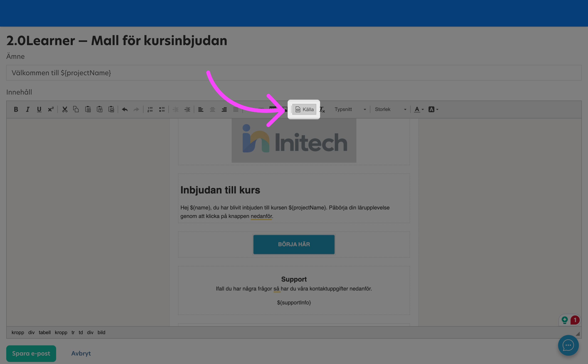Viewport: 588px width, 364px height.
Task: Toggle bold formatting in the editor toolbar
Action: (x=16, y=109)
